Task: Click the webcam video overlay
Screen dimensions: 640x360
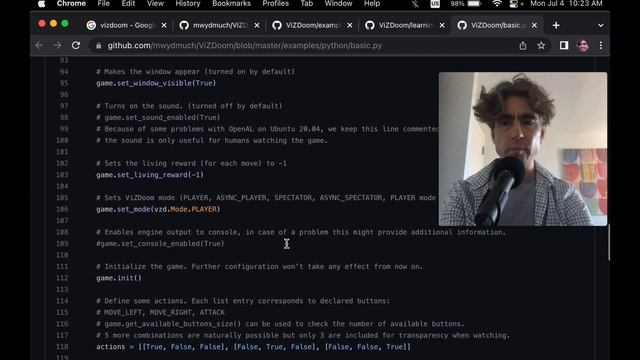Action: tap(523, 149)
